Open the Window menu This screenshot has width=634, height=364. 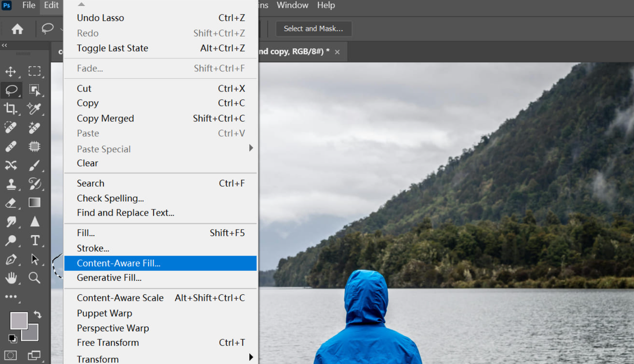[292, 5]
